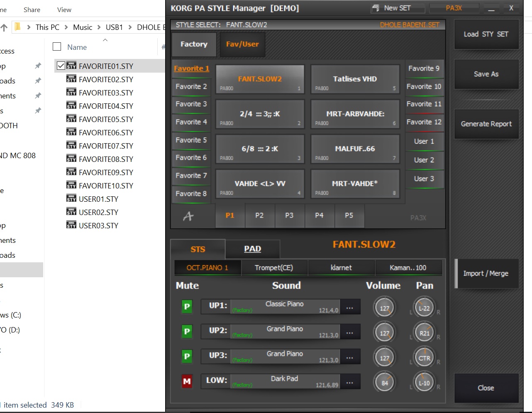This screenshot has width=532, height=413.
Task: Adjust the LOW volume knob showing 84
Action: point(385,383)
